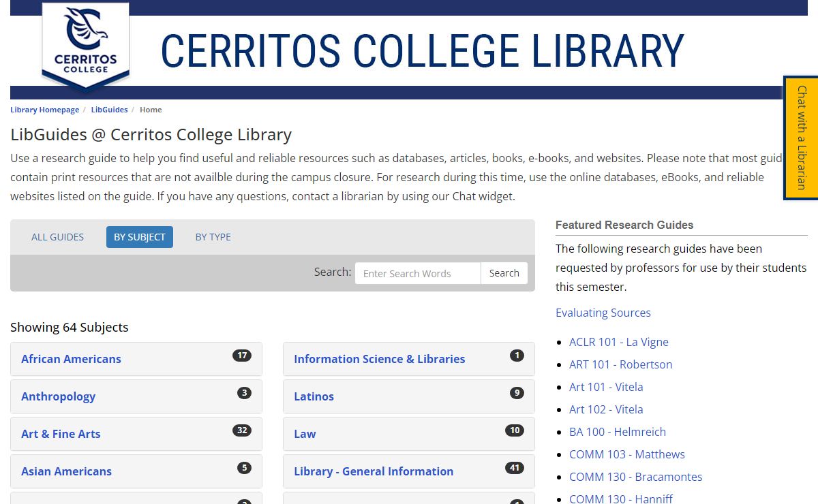Click the 32 count badge for Art & Fine Arts
The image size is (818, 504).
coord(242,430)
